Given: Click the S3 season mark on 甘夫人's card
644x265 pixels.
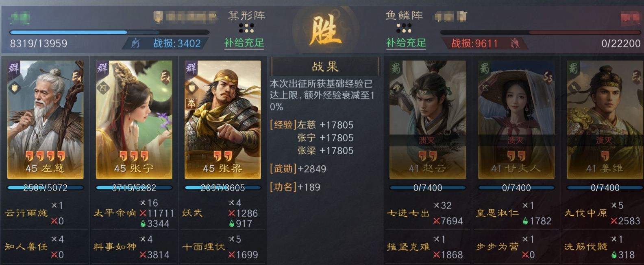Looking at the screenshot, I should coord(548,77).
